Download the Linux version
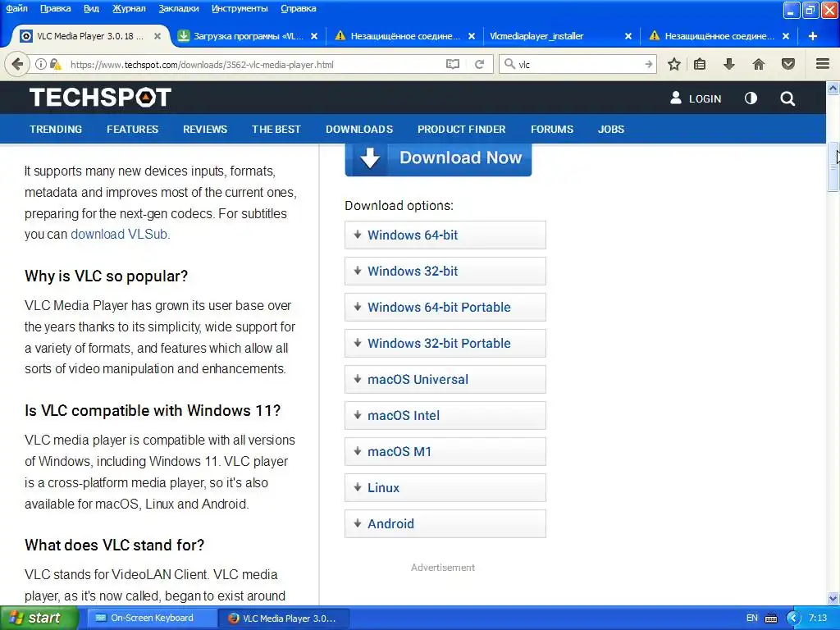 click(x=445, y=487)
